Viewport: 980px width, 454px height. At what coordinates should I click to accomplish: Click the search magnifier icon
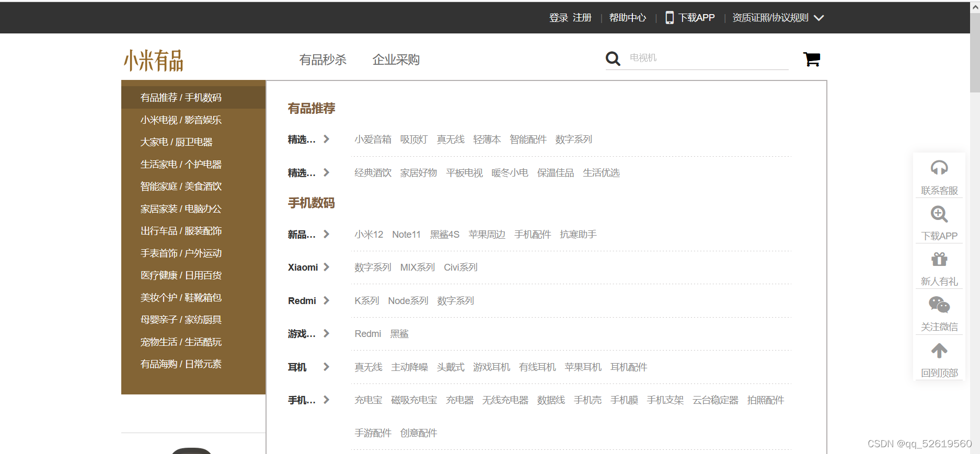tap(613, 59)
